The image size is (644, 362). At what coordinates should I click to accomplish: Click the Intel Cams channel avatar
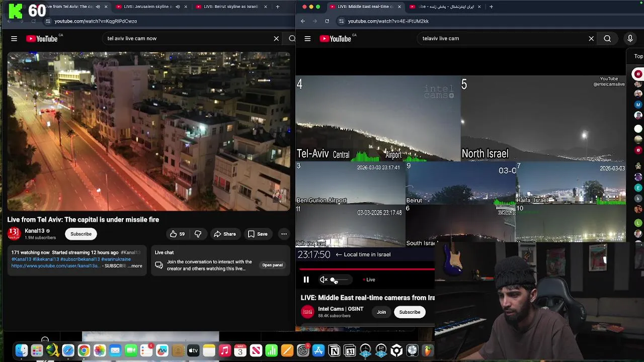click(307, 312)
